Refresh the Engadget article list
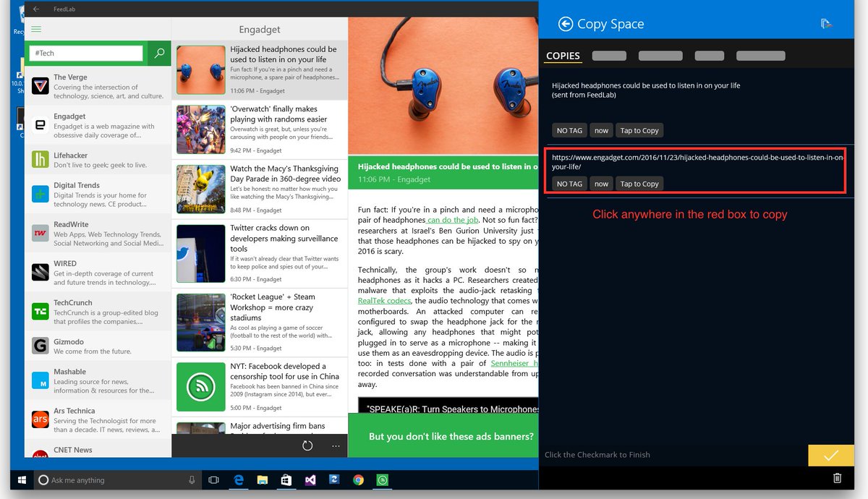This screenshot has width=868, height=499. [307, 446]
